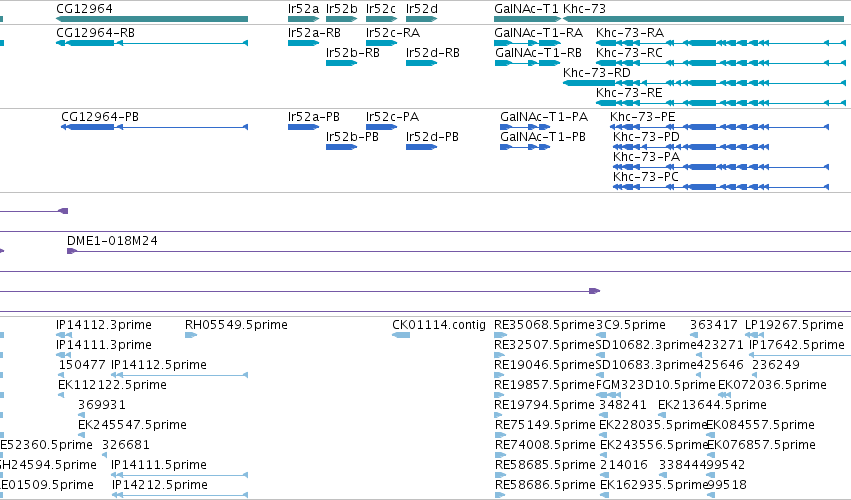Click protein Khc-73-PE

[x=643, y=117]
